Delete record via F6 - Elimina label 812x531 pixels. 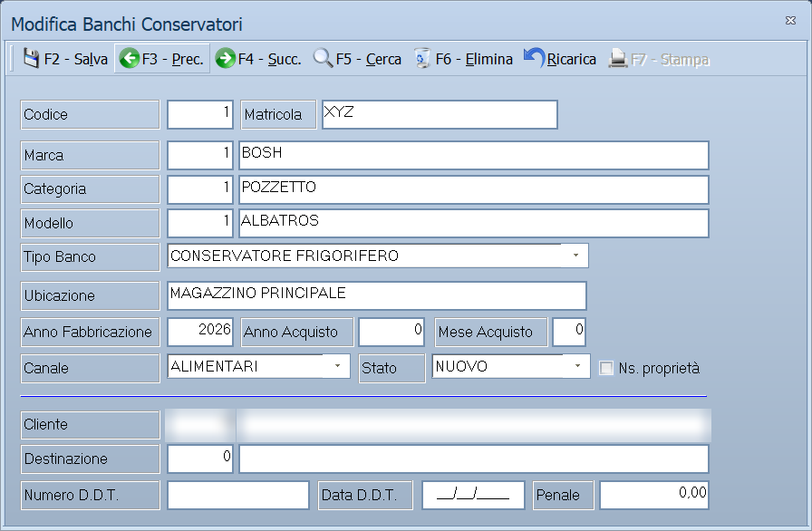(474, 60)
